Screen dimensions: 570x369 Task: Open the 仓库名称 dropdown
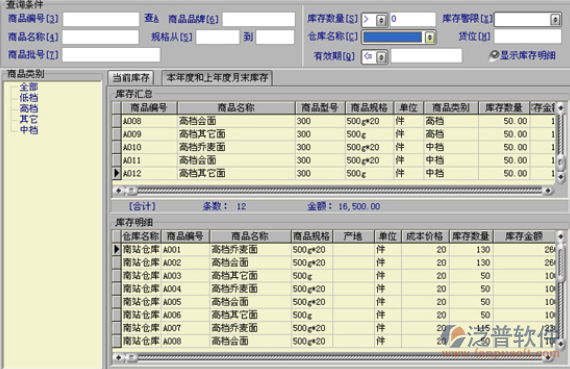coord(430,37)
